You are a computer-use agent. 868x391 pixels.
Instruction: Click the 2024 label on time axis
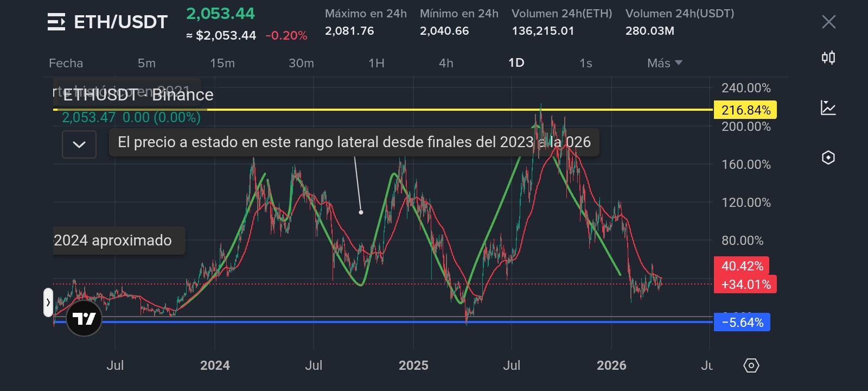[x=215, y=365]
